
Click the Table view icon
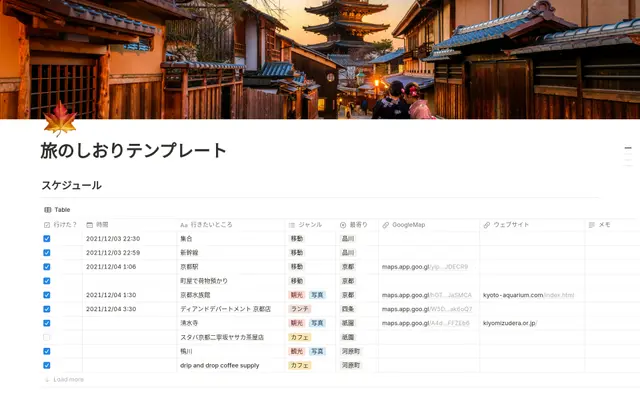pos(47,210)
